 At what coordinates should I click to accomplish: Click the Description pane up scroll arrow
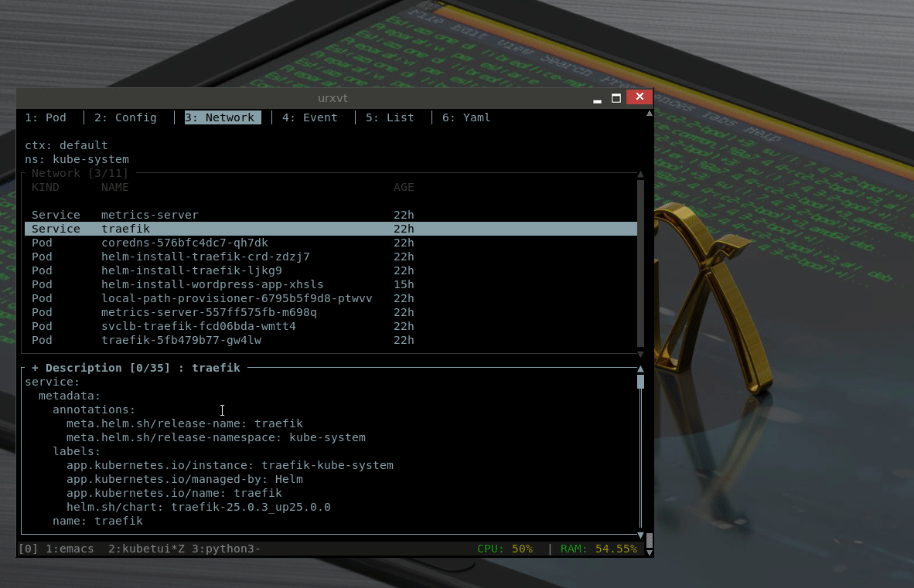pyautogui.click(x=639, y=370)
